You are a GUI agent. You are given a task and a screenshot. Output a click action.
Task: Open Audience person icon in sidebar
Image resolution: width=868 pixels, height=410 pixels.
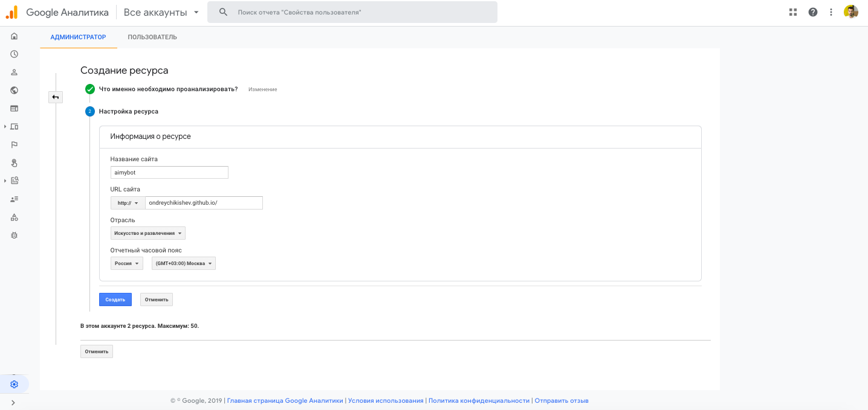tap(14, 72)
